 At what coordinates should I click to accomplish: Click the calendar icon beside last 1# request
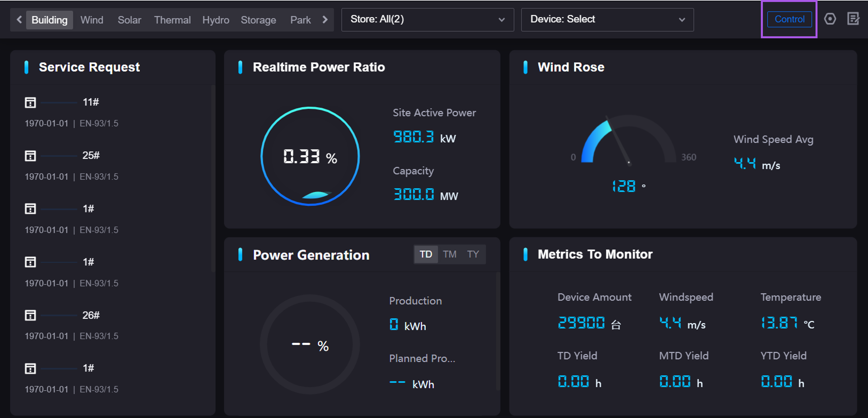click(x=30, y=369)
